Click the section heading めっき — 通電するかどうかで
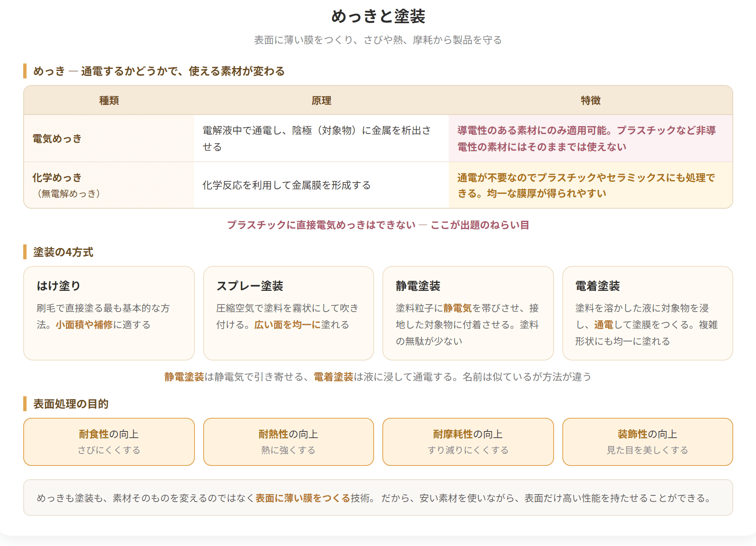The image size is (756, 546). tap(158, 71)
